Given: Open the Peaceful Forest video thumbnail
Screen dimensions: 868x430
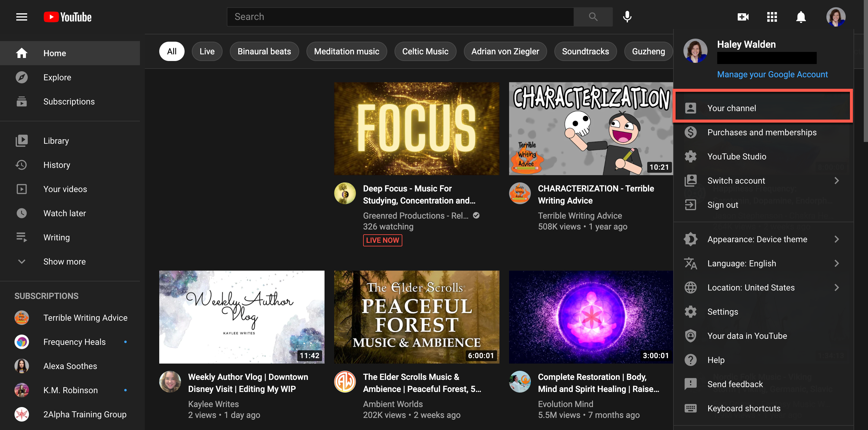Looking at the screenshot, I should click(x=417, y=317).
